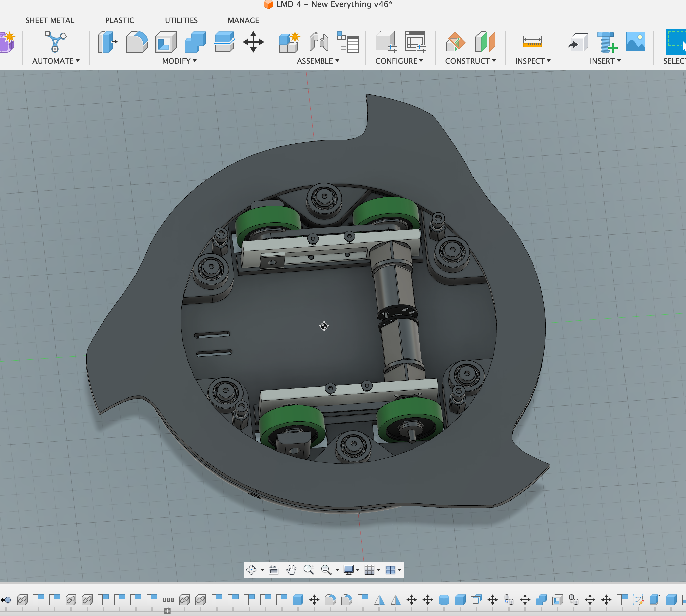Click the Insert Canvas image icon

coord(635,42)
